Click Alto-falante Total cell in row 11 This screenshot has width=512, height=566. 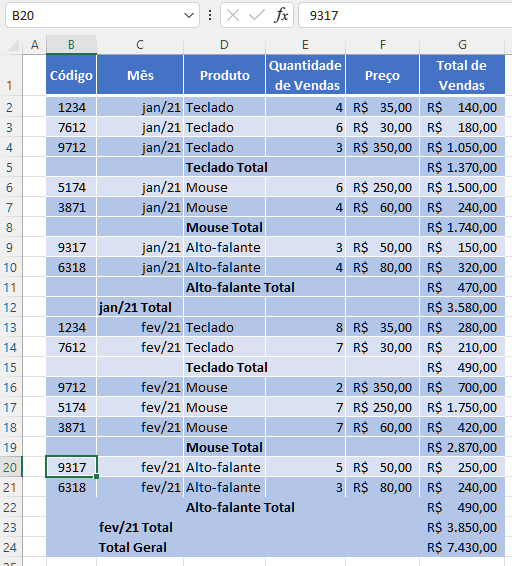[224, 288]
